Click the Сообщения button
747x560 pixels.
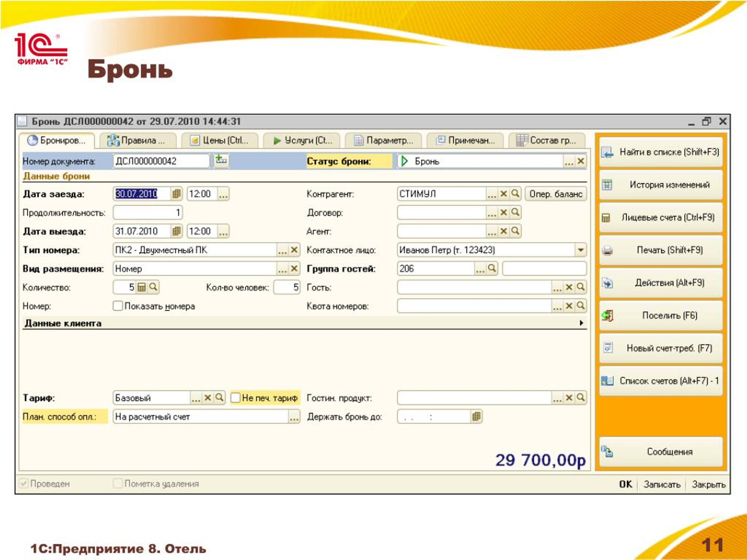pyautogui.click(x=661, y=452)
